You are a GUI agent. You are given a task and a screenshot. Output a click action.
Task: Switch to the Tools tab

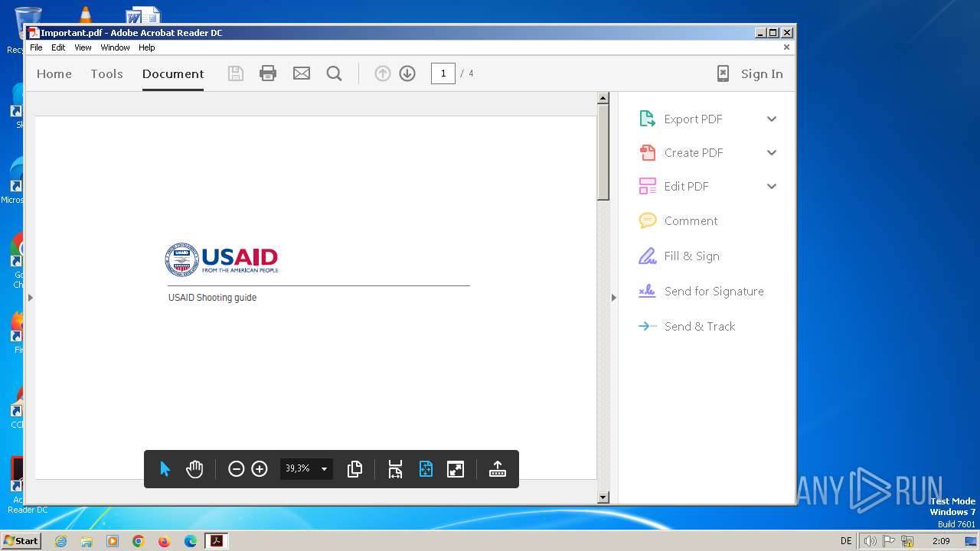(106, 73)
